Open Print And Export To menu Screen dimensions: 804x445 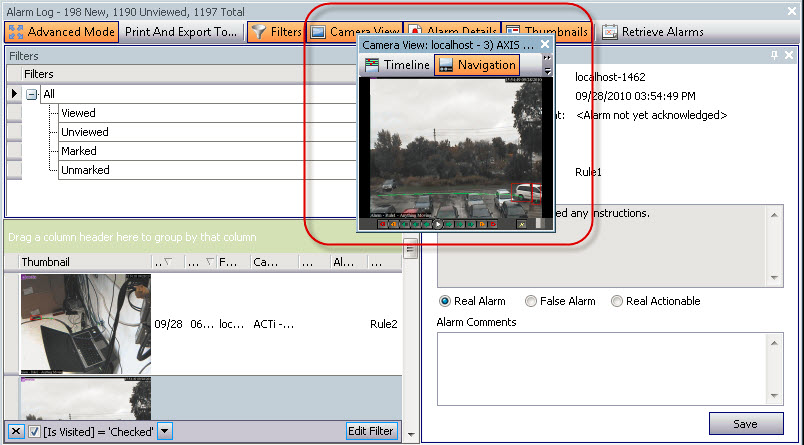[180, 32]
